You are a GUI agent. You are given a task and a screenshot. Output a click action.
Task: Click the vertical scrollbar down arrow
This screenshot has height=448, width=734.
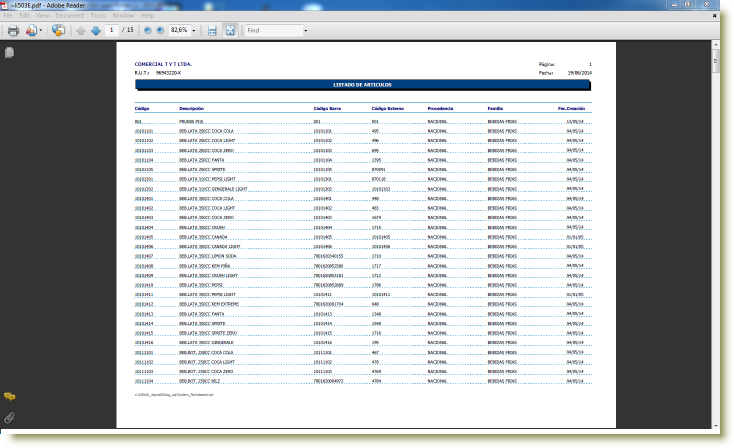coord(715,425)
